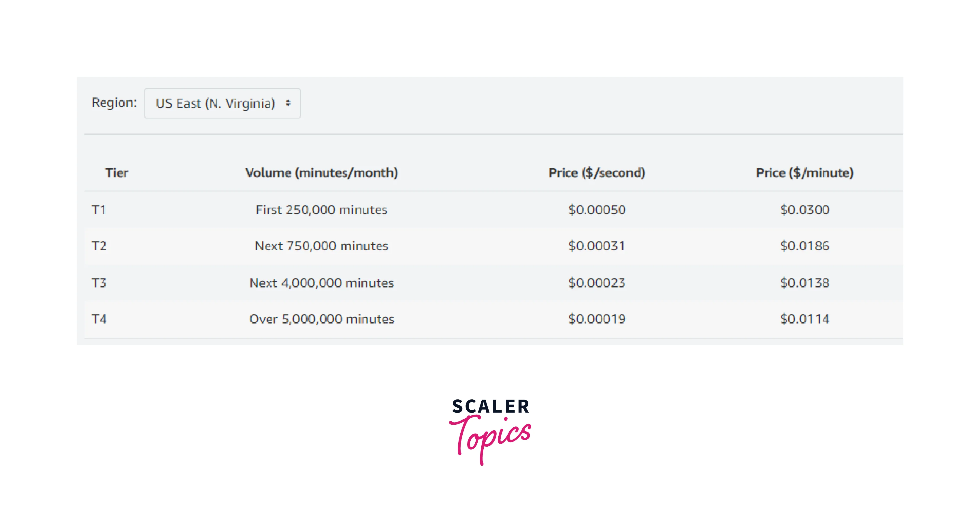Click the up-down arrow in the Region selector
Image resolution: width=980 pixels, height=521 pixels.
288,104
